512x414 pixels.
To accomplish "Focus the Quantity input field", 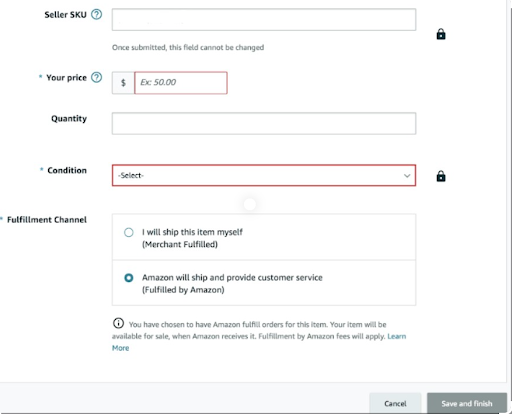I will pos(264,123).
